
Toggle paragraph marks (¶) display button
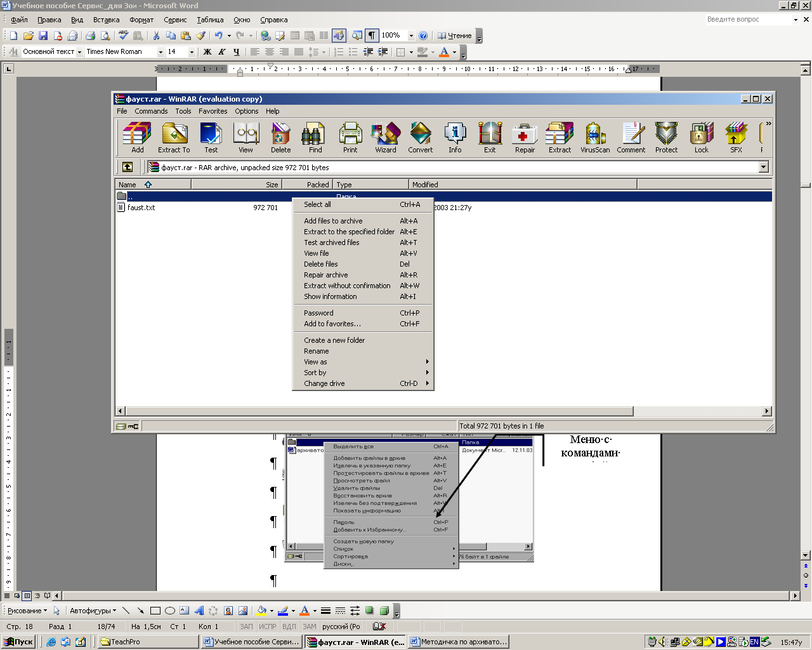click(372, 36)
